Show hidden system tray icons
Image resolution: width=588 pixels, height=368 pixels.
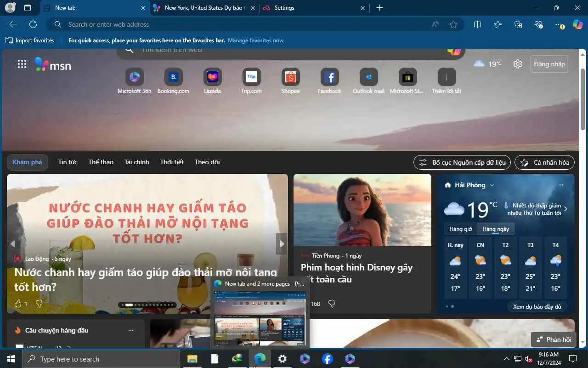point(506,359)
